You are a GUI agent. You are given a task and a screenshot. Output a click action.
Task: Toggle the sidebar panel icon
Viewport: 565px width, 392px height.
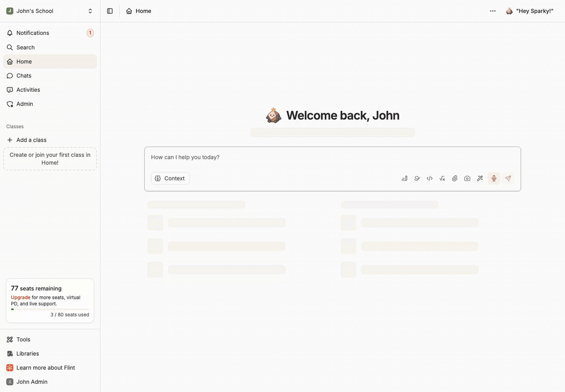(x=110, y=11)
